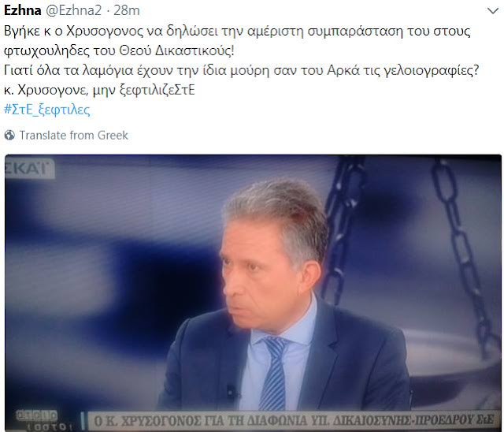
Task: Click the line κ. Χρυσογονε, μην ξεφτιλιζεΣτΕ
Action: pyautogui.click(x=99, y=90)
